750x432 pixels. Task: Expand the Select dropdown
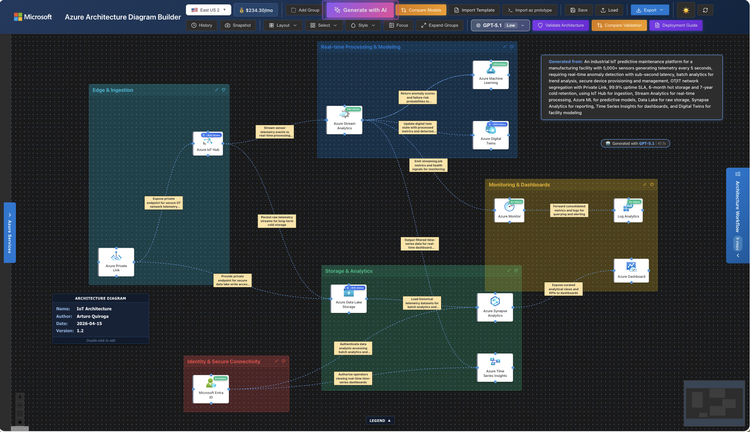324,25
